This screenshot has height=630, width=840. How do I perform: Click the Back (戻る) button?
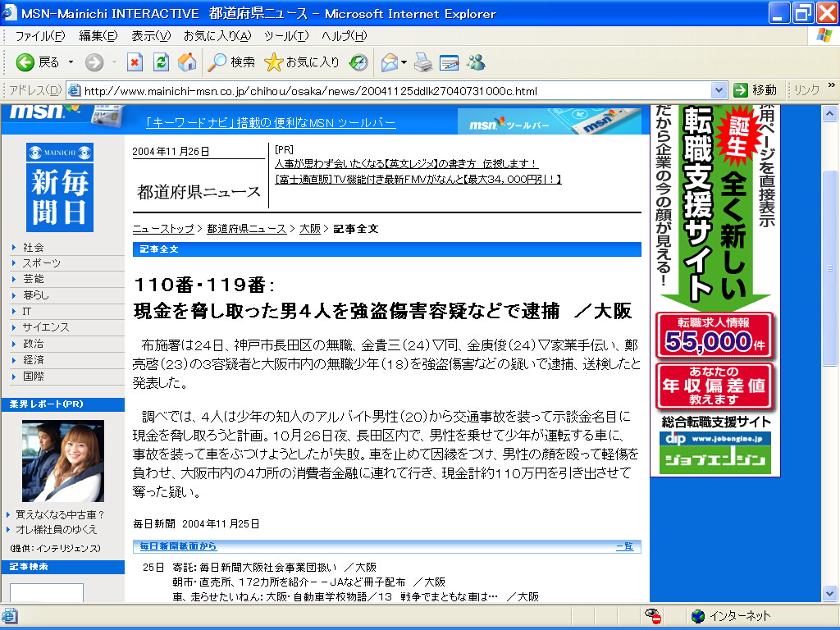(x=38, y=62)
